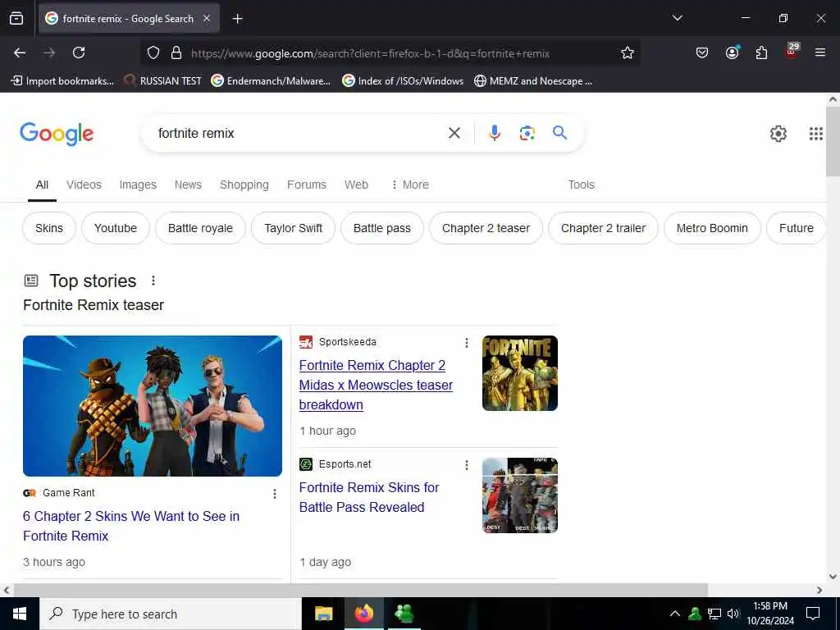Open the Game Rant article image
The height and width of the screenshot is (630, 840).
pyautogui.click(x=153, y=406)
